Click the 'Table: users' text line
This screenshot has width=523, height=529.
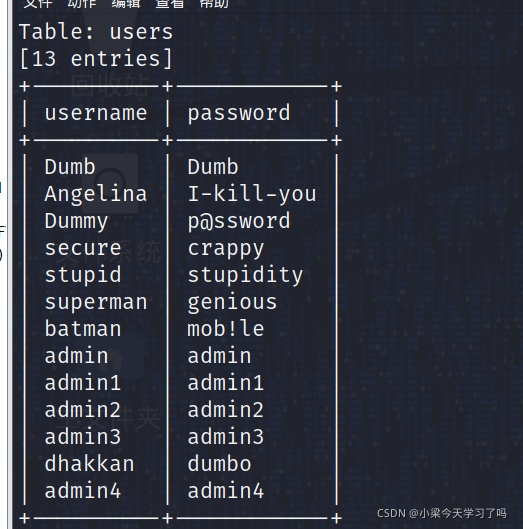point(96,32)
